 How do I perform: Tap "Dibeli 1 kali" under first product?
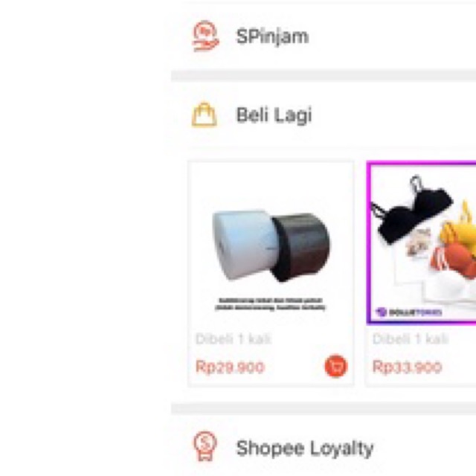pos(233,338)
